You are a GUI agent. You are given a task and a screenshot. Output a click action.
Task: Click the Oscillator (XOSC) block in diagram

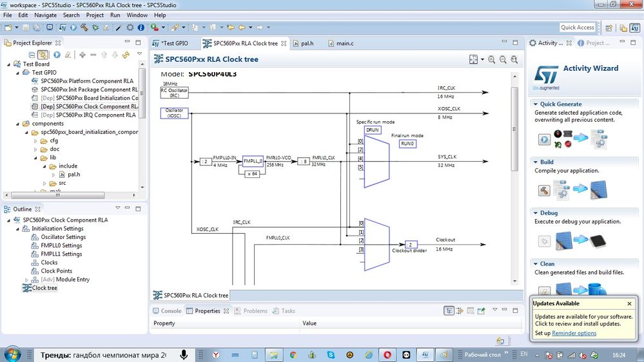[x=174, y=113]
